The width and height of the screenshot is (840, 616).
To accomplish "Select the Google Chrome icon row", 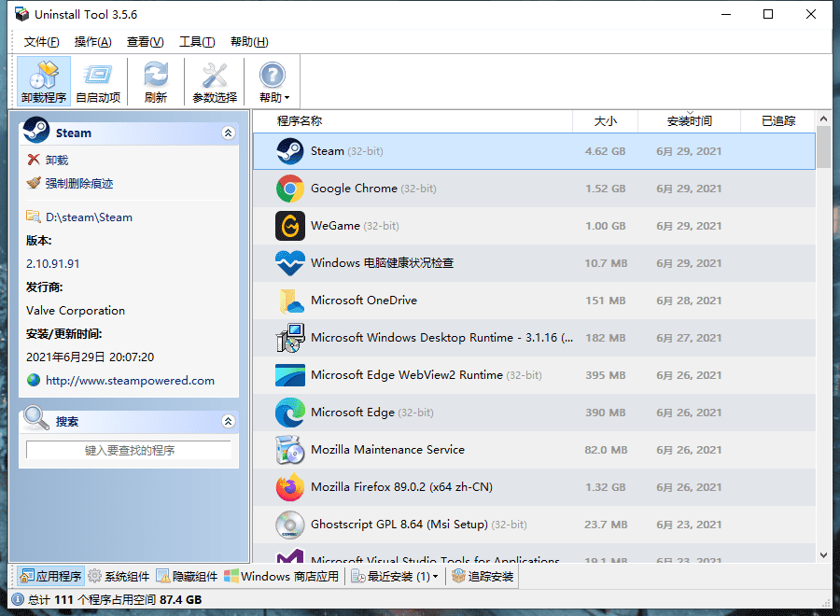I will click(290, 189).
